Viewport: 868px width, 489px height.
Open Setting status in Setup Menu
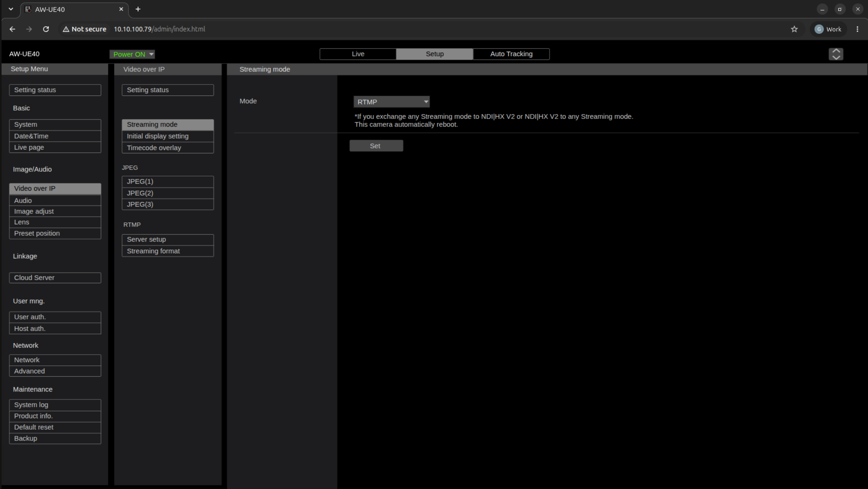pyautogui.click(x=55, y=90)
